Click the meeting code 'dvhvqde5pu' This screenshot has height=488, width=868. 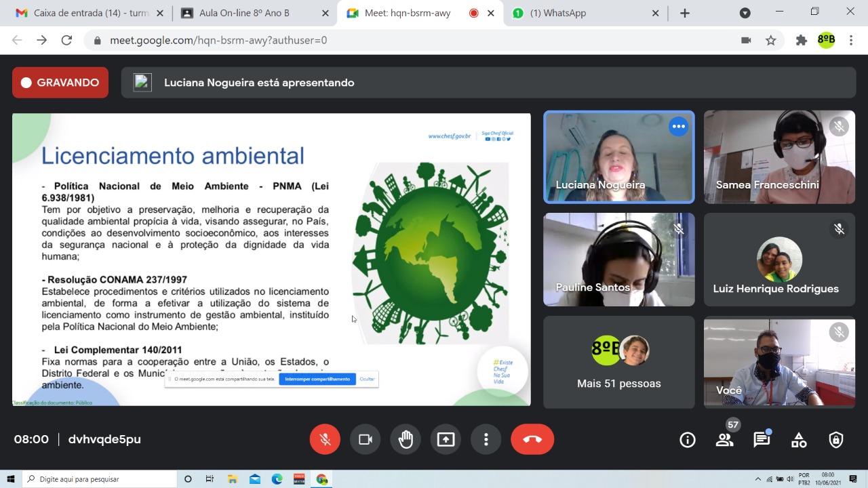point(104,439)
